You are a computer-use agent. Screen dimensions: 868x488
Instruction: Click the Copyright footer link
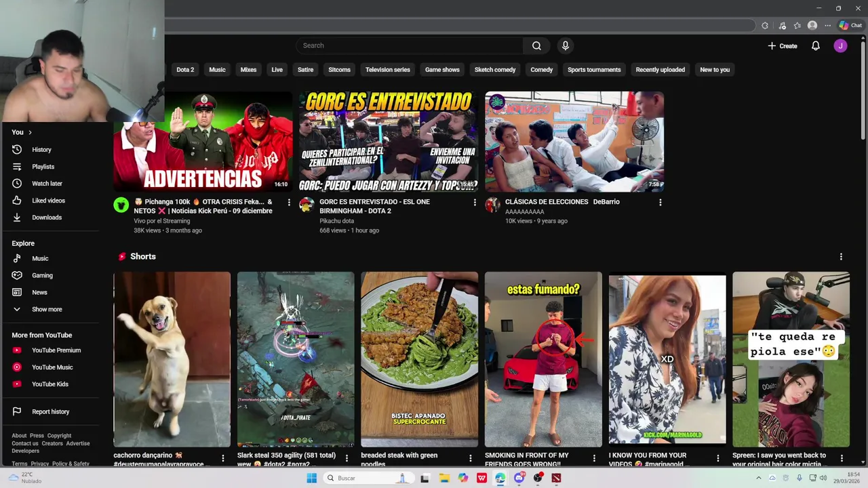59,436
